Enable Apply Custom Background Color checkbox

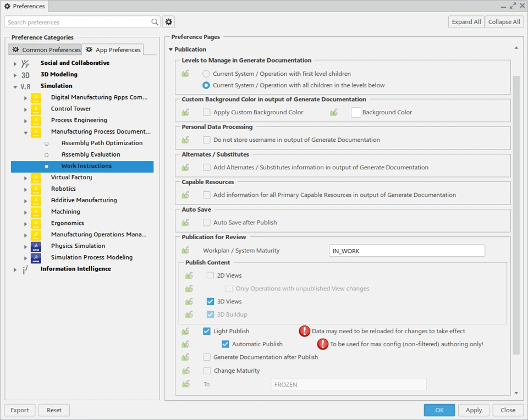207,112
